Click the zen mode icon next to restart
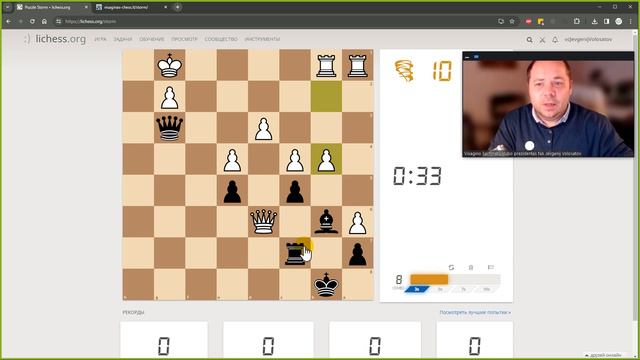Image resolution: width=640 pixels, height=360 pixels. click(x=471, y=267)
